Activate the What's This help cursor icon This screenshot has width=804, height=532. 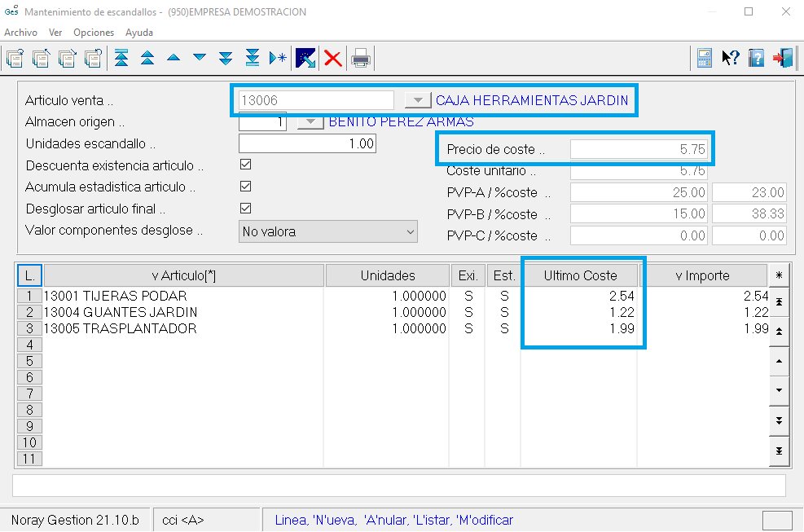[731, 58]
